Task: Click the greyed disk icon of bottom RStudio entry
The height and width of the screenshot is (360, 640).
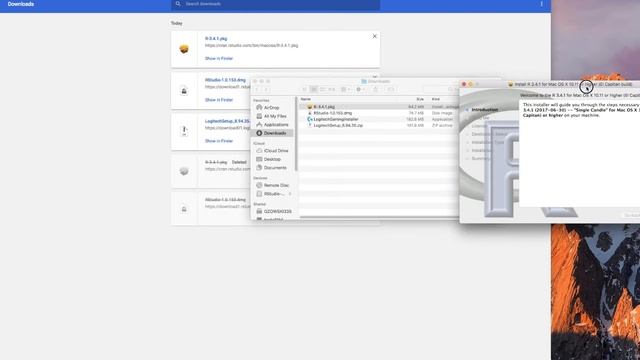Action: [184, 209]
